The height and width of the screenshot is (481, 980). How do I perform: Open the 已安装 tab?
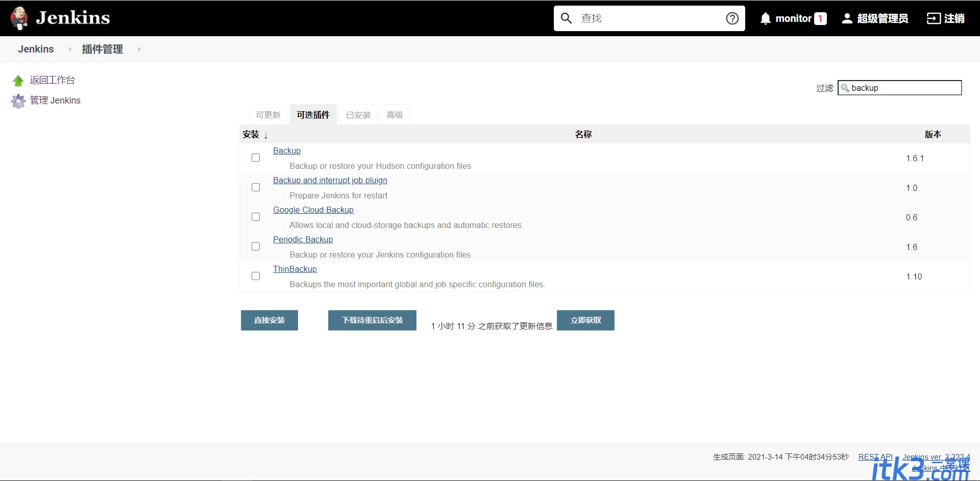[358, 115]
